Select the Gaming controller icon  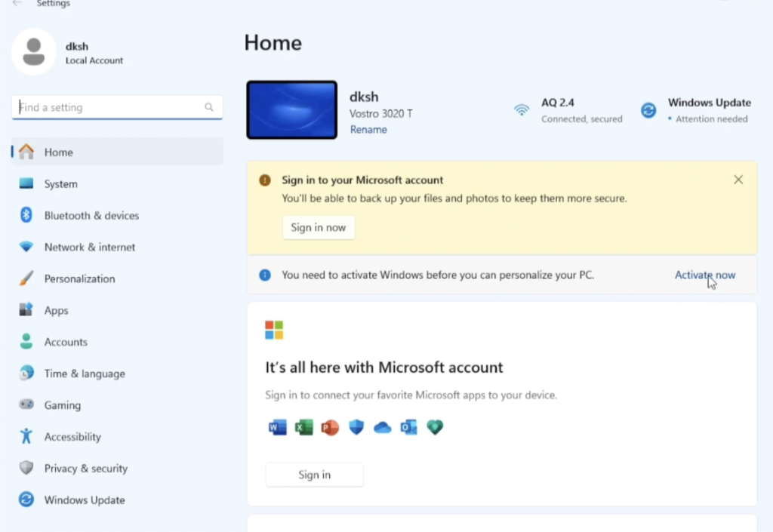tap(26, 405)
